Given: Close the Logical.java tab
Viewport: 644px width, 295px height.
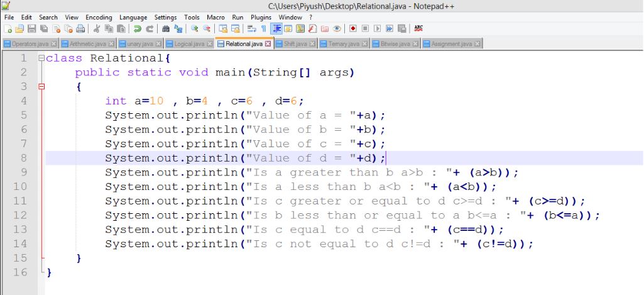Looking at the screenshot, I should tap(209, 43).
